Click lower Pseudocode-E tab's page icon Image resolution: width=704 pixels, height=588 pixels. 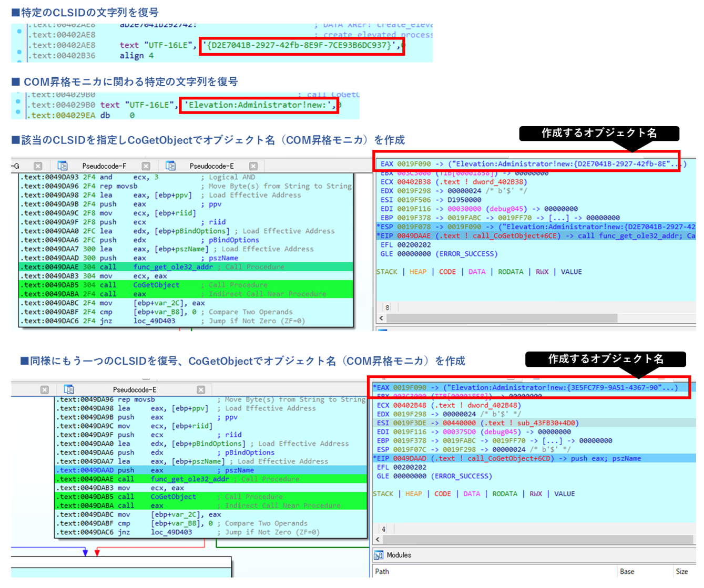pyautogui.click(x=69, y=389)
